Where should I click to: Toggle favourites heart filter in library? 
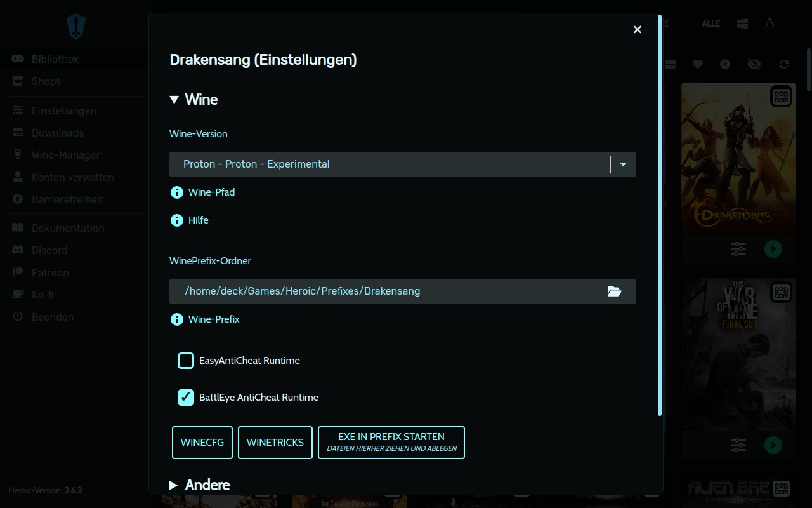click(698, 64)
